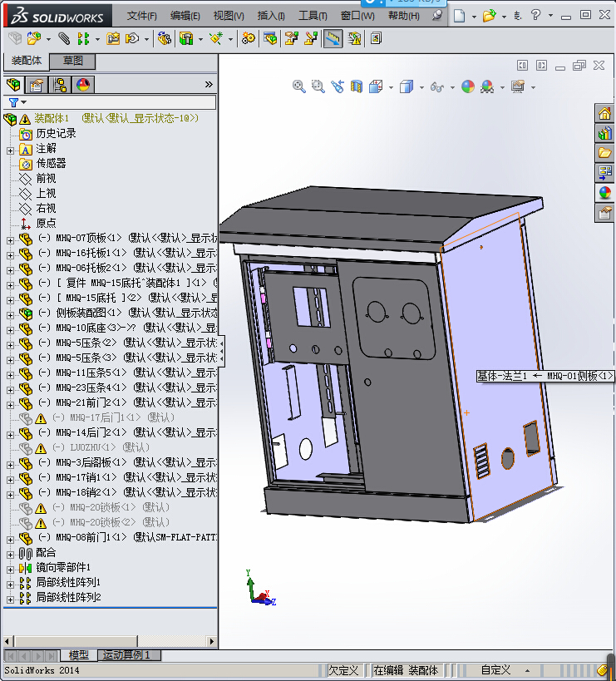Expand the 侧板装配图<1> subassembly
The image size is (616, 681).
(x=11, y=315)
